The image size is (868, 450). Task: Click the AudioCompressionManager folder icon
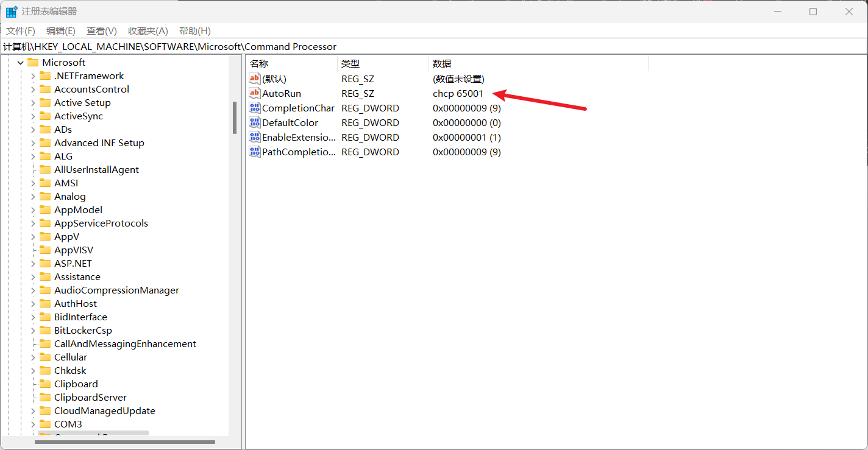pyautogui.click(x=45, y=290)
